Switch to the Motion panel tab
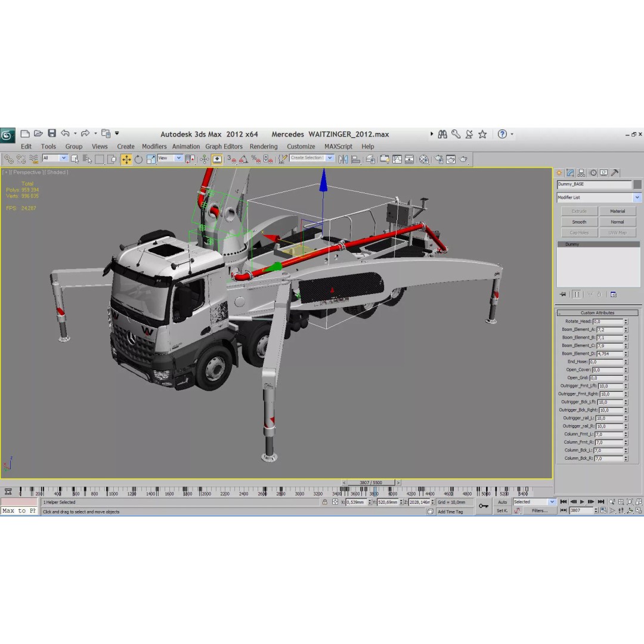The image size is (644, 644). pyautogui.click(x=593, y=173)
